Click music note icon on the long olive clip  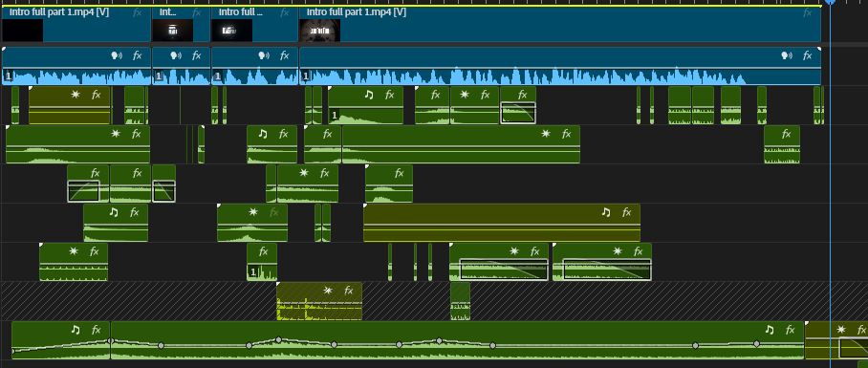click(x=606, y=212)
